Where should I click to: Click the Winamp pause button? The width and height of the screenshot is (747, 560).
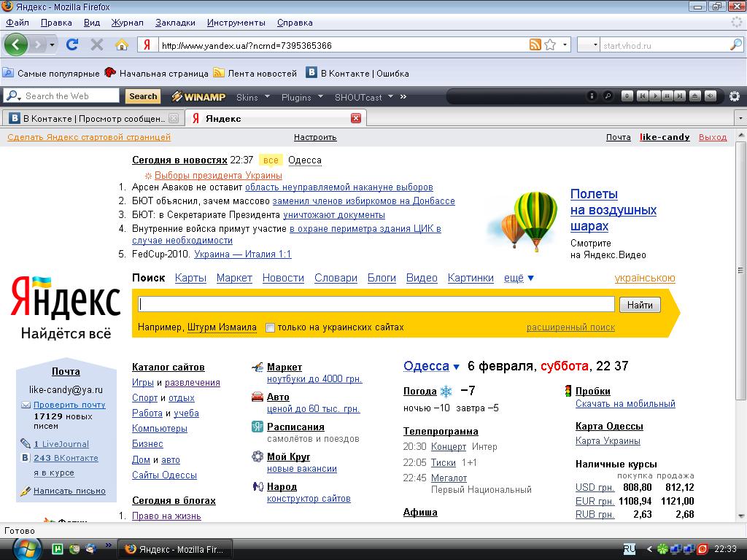tap(667, 96)
